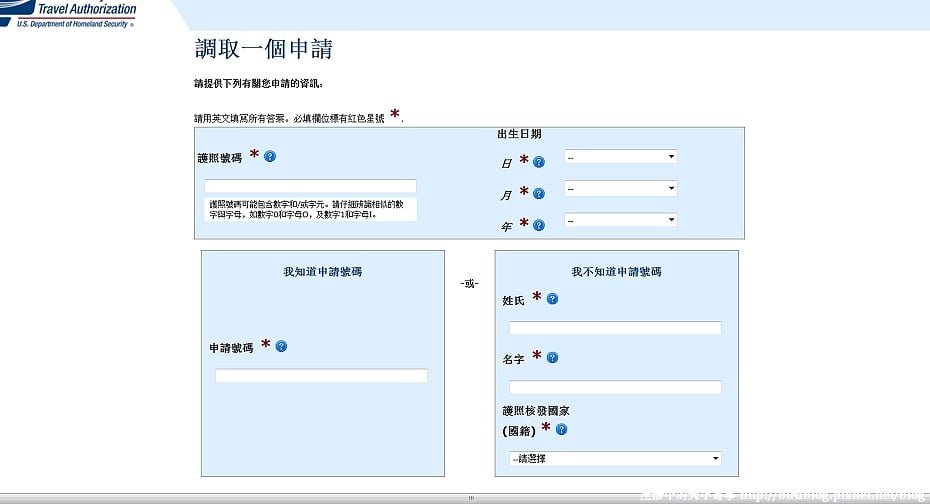
Task: Open the 護照核發國家 --請選擇 dropdown
Action: [615, 458]
